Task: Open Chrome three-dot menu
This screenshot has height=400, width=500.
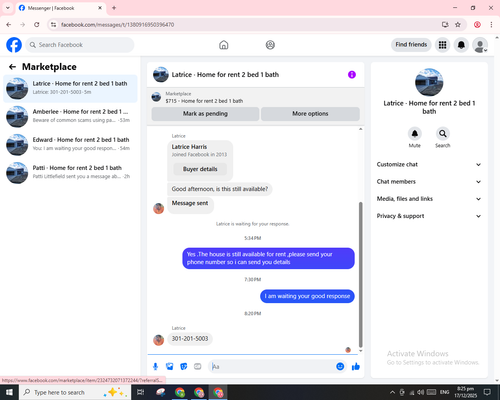Action: coord(491,25)
